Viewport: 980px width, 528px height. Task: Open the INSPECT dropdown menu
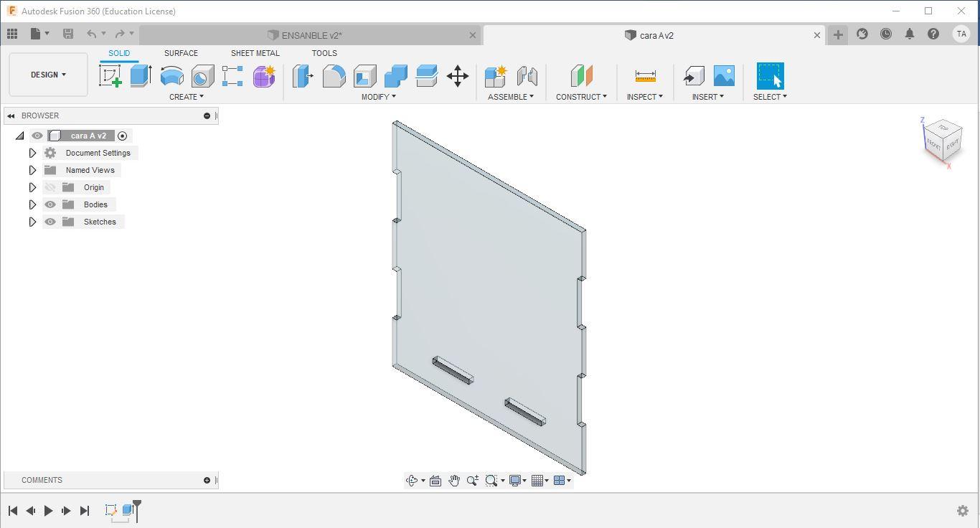pos(644,97)
